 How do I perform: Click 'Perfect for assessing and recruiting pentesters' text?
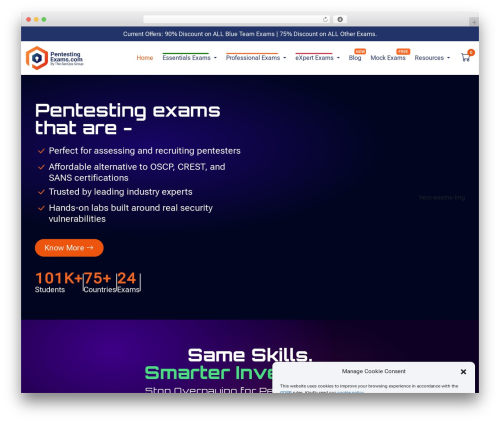pos(144,151)
